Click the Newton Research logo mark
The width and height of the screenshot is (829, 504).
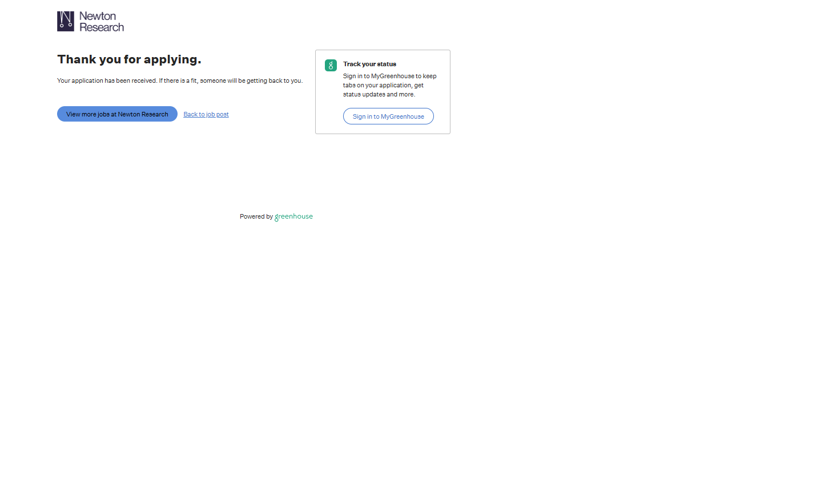click(x=66, y=21)
